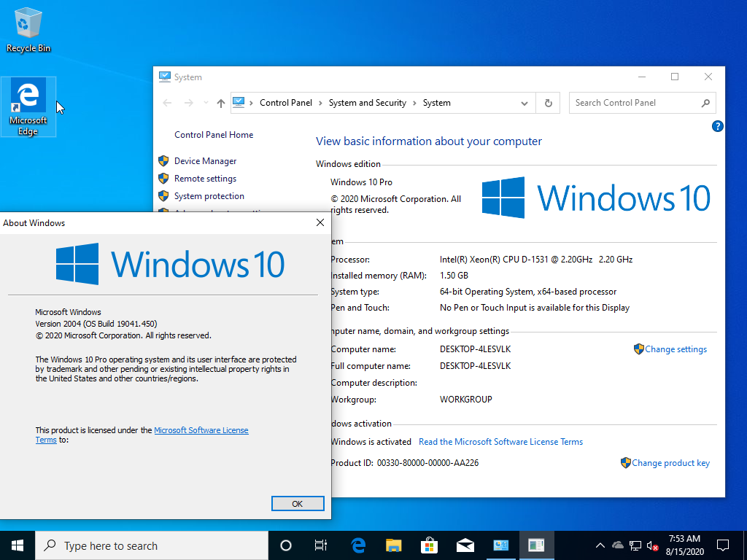This screenshot has width=747, height=560.
Task: Click the Back arrow in System window
Action: [167, 103]
